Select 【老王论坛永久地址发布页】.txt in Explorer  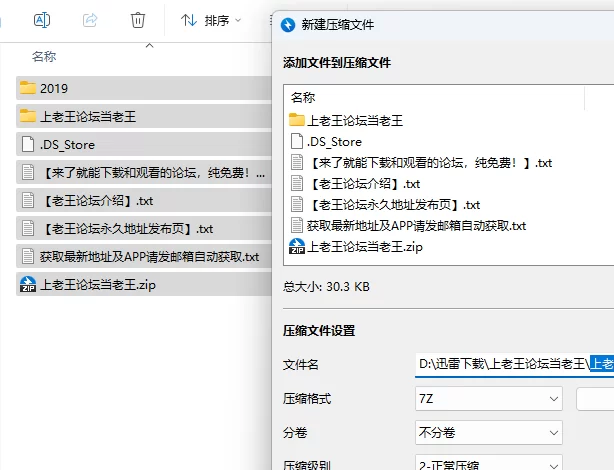(144, 228)
